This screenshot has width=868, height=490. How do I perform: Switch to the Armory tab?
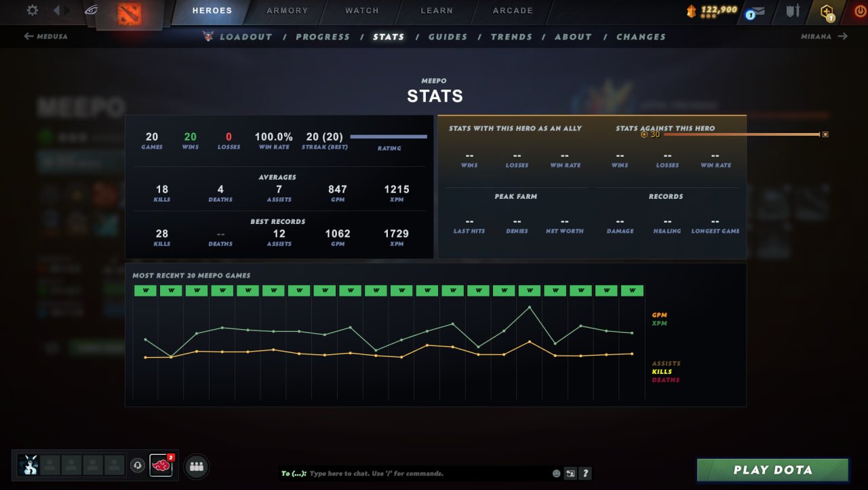click(x=287, y=11)
